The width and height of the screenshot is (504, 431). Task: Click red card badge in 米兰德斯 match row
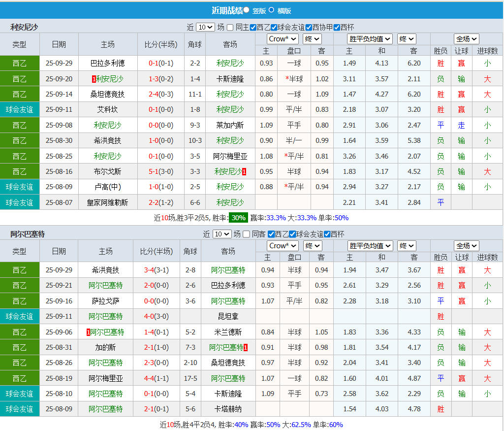coord(89,332)
